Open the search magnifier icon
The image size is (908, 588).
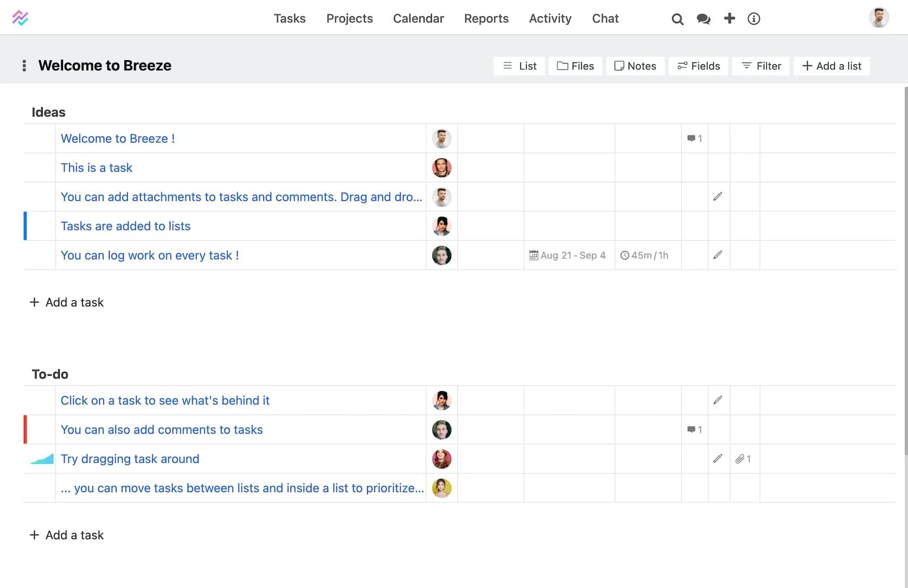(677, 19)
